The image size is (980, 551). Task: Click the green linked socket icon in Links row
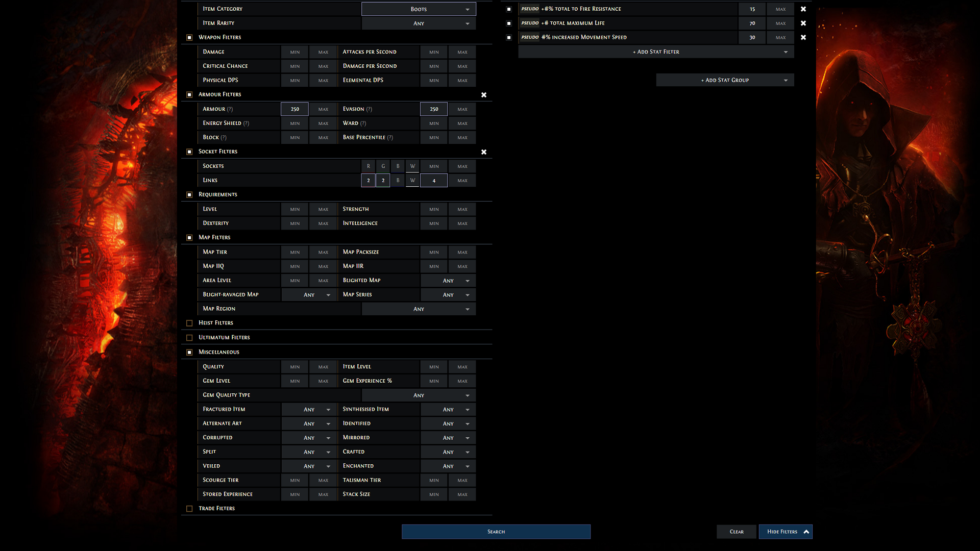coord(383,180)
